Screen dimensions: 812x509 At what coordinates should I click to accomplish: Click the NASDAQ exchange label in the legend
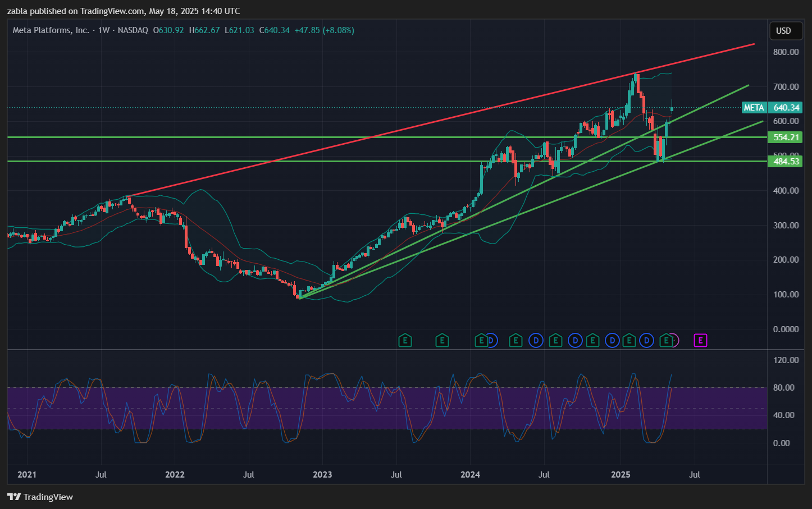tap(133, 30)
